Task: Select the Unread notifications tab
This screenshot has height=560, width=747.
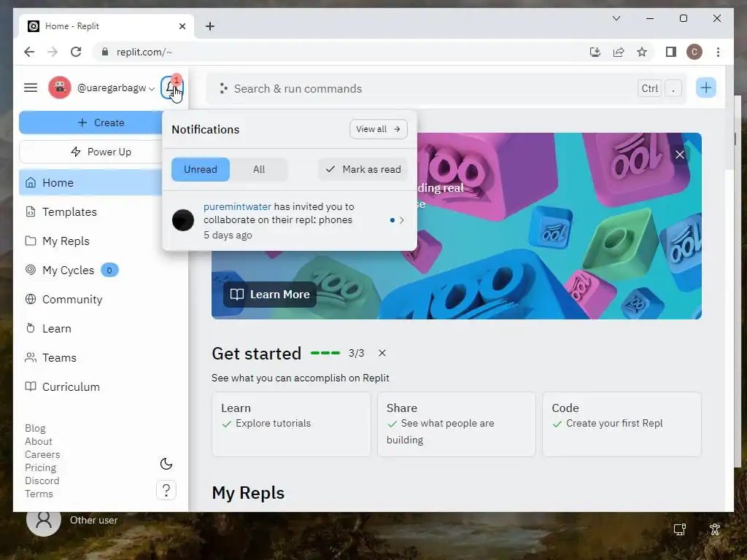Action: click(x=201, y=169)
